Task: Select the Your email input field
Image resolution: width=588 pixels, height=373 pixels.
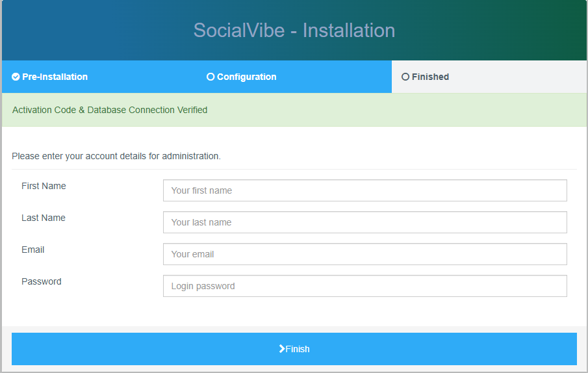Action: tap(365, 254)
